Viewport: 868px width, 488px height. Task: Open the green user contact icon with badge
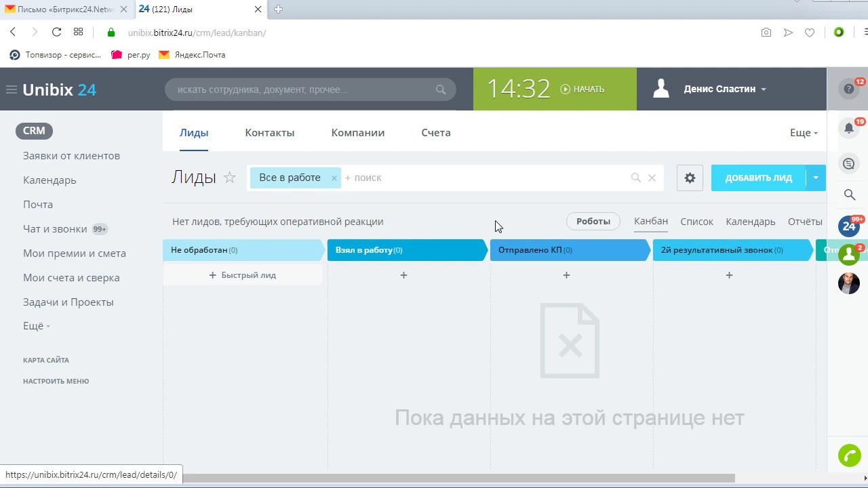tap(848, 255)
